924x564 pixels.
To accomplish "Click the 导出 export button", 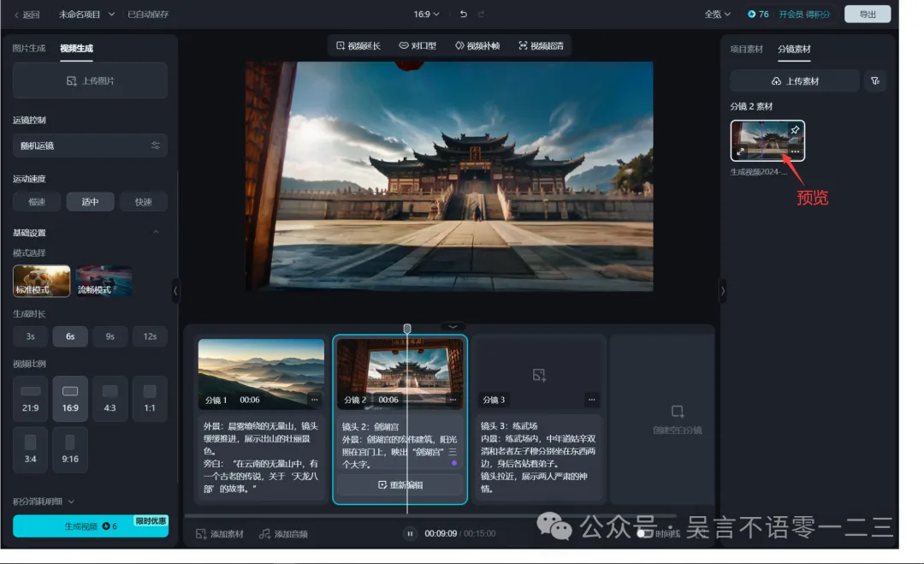I will 867,15.
